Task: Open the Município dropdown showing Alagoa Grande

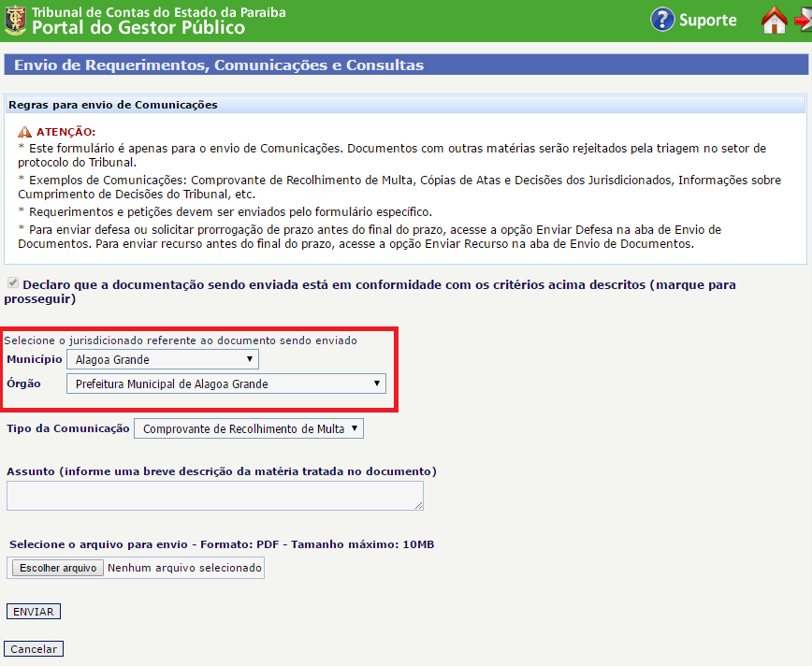Action: (163, 359)
